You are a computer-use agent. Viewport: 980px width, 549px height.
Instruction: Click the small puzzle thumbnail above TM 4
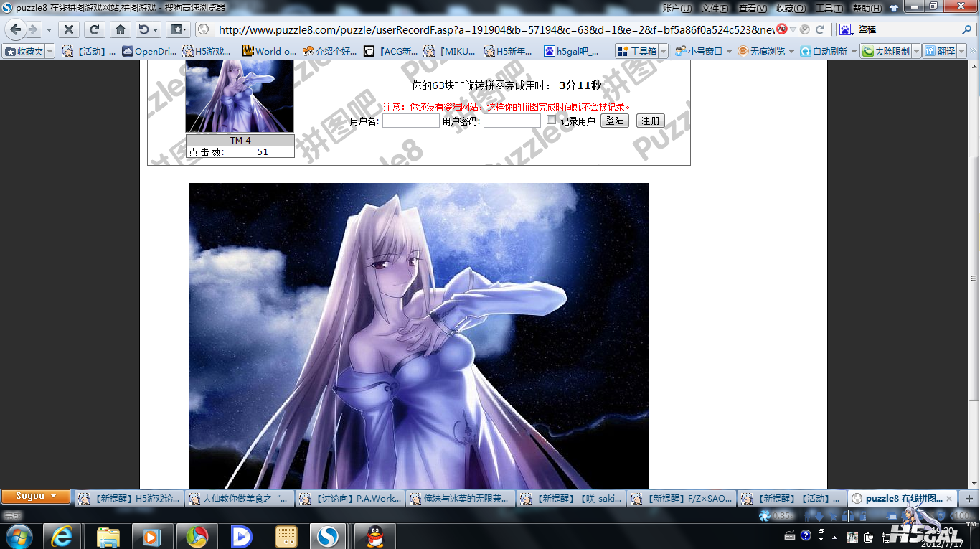pyautogui.click(x=240, y=96)
